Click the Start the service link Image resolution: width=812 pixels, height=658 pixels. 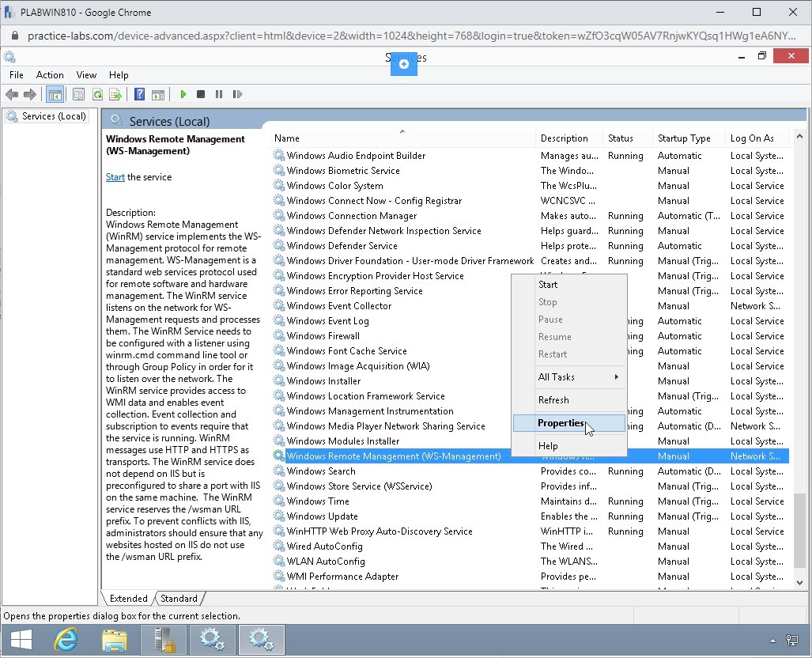(x=115, y=177)
